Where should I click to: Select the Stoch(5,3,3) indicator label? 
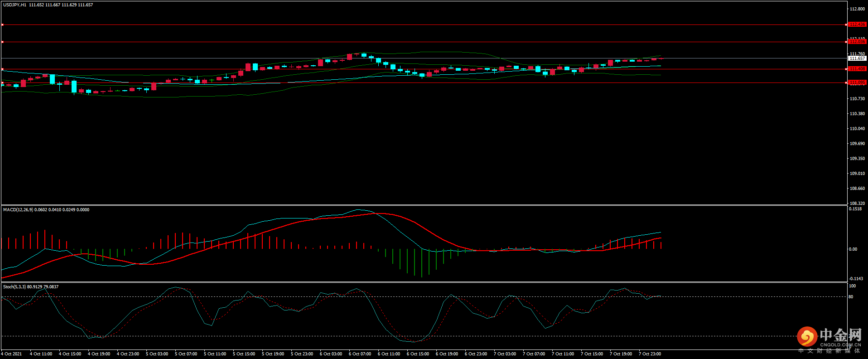(14, 287)
